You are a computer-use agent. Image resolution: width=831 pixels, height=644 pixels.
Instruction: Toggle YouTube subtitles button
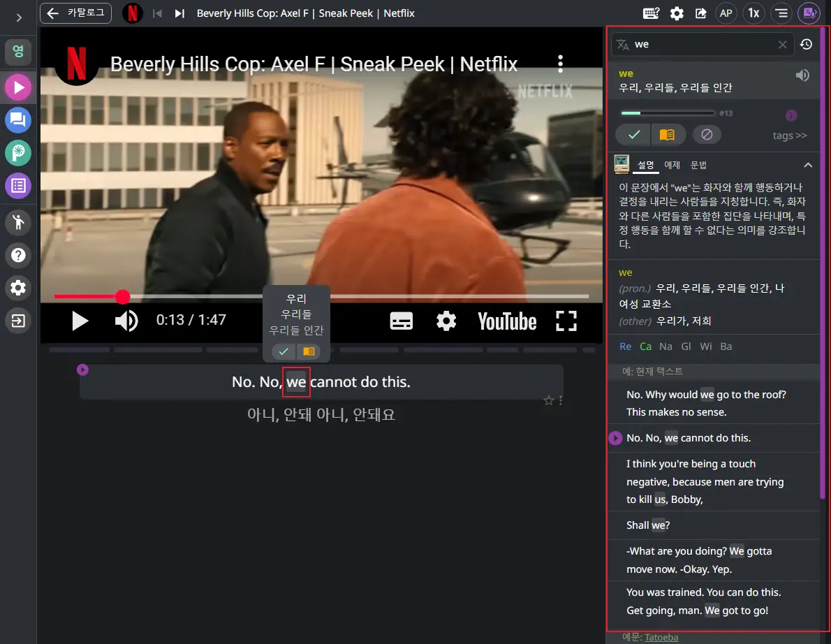402,321
